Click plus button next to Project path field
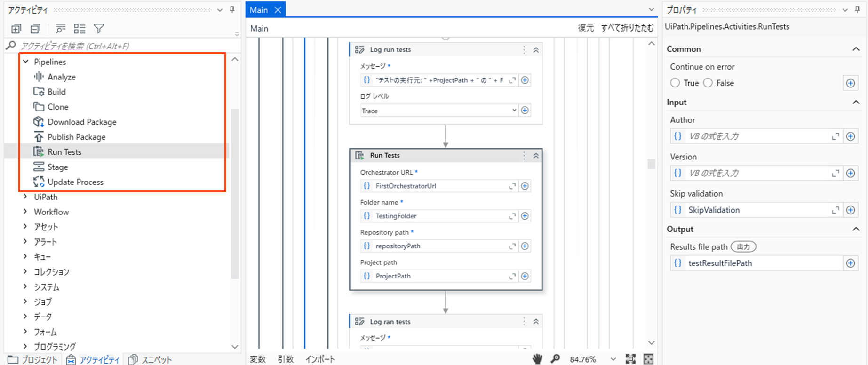The height and width of the screenshot is (365, 868). click(x=525, y=276)
